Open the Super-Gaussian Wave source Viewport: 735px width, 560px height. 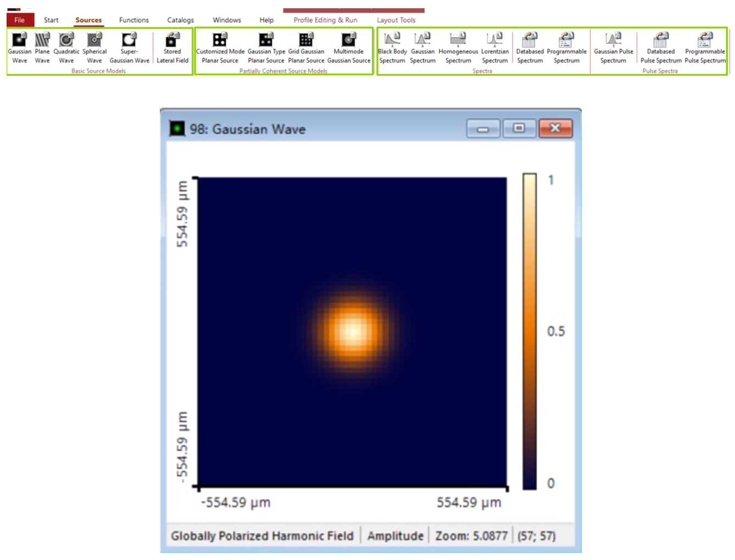coord(129,41)
